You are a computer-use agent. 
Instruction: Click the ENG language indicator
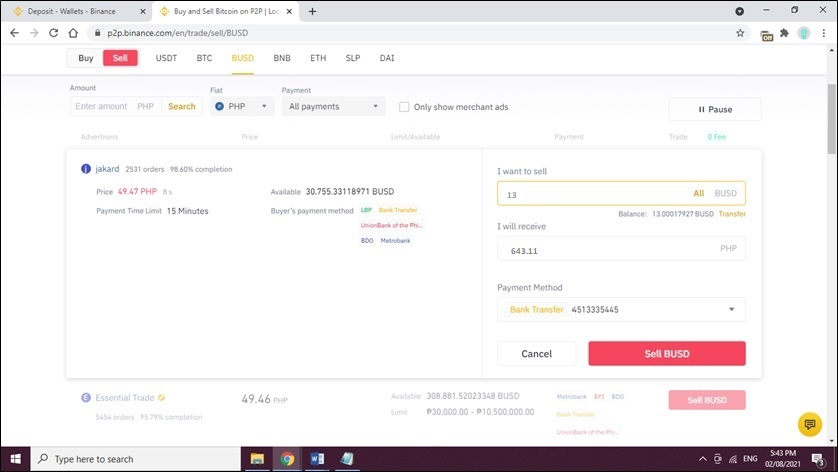point(750,459)
